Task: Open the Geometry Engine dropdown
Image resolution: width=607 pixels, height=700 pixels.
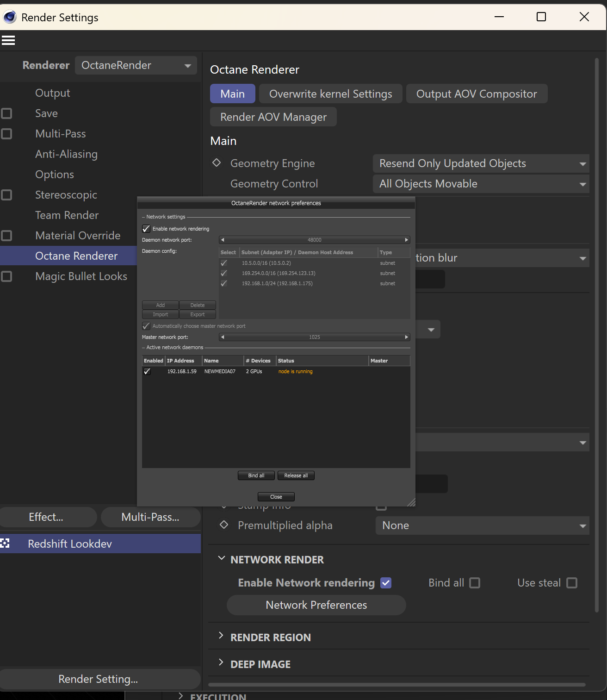Action: (x=481, y=163)
